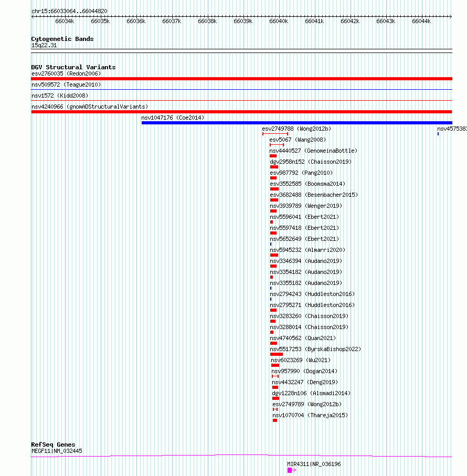Click nsv2795271 (Huddleston2016) variant label
Viewport: 467px width, 476px height.
pyautogui.click(x=312, y=305)
